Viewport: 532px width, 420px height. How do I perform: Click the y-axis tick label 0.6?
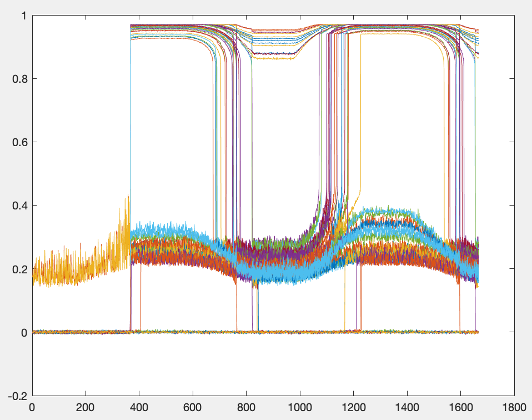coord(19,142)
